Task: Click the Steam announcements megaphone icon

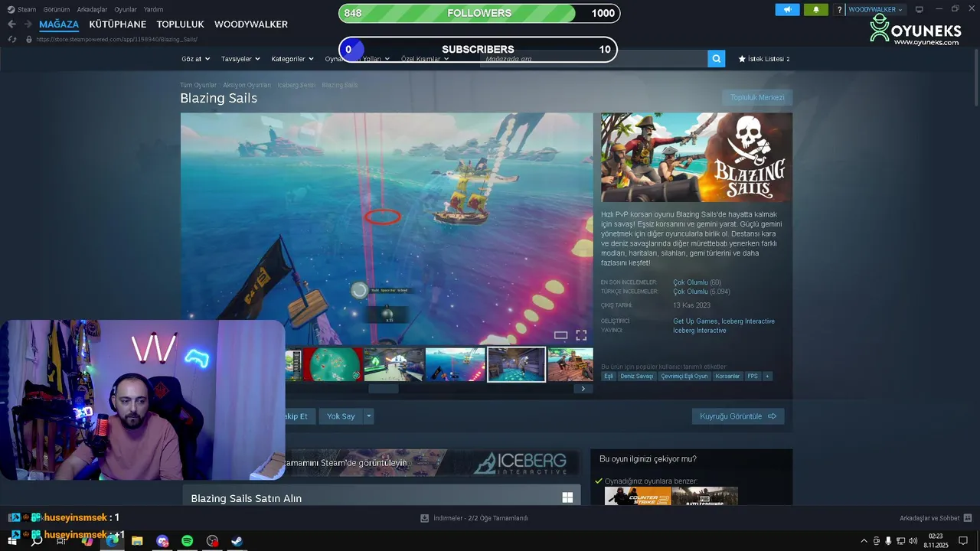Action: 787,10
